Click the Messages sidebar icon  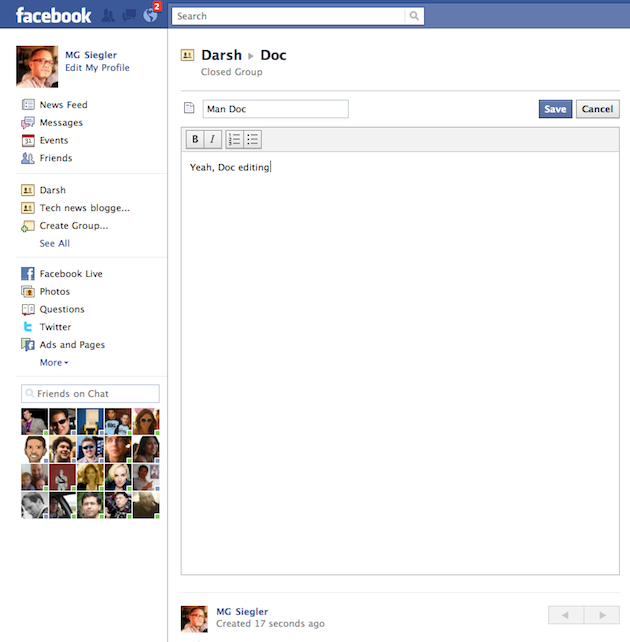[x=28, y=122]
